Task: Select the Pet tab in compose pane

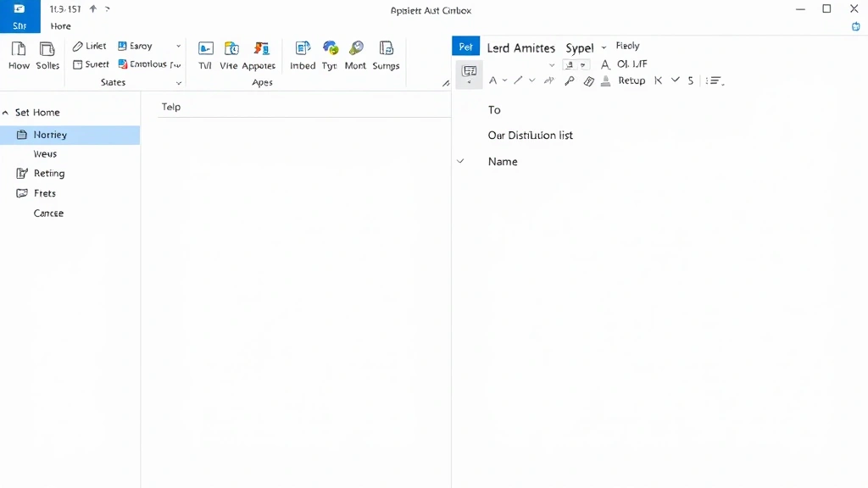Action: click(x=465, y=47)
